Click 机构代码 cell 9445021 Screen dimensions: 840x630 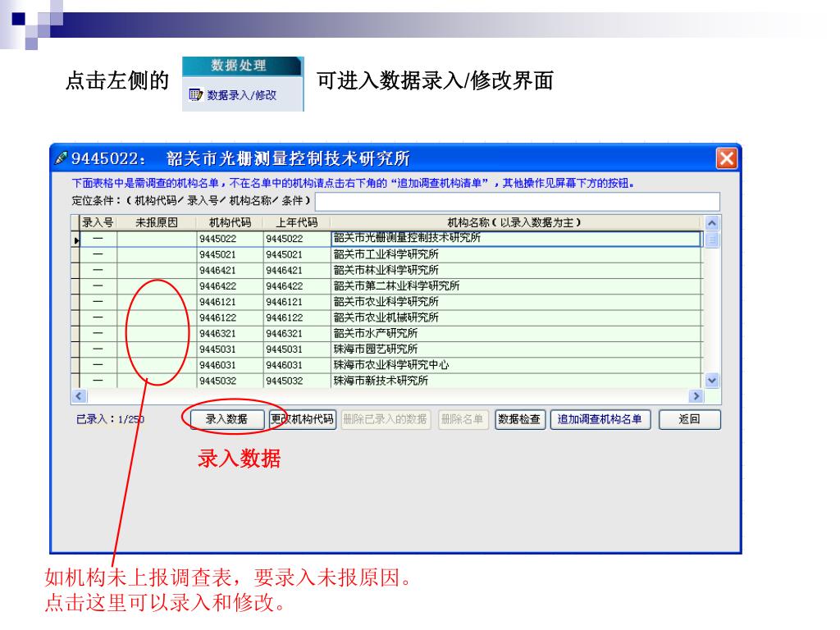click(x=231, y=254)
